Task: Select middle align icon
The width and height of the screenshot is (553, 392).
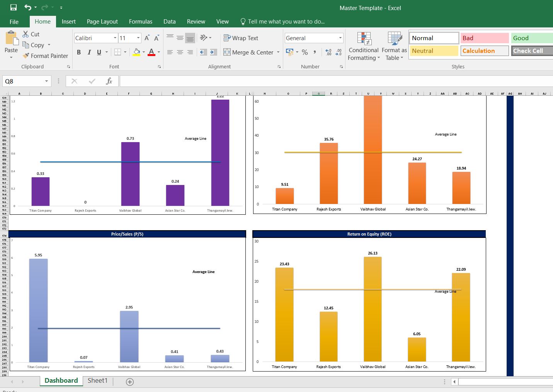Action: pyautogui.click(x=180, y=37)
